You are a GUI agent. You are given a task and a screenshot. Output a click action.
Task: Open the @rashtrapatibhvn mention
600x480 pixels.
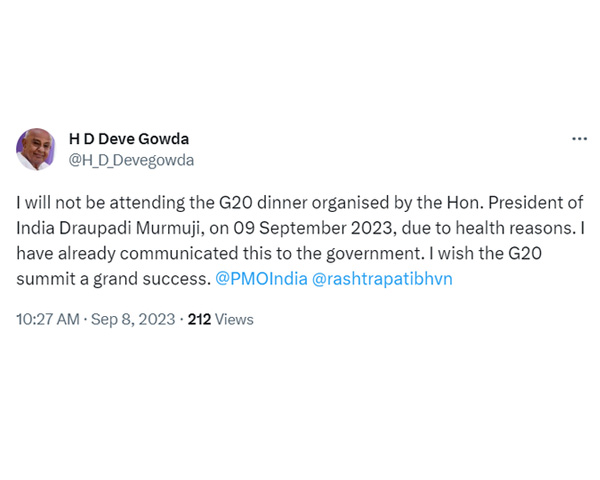pyautogui.click(x=382, y=279)
